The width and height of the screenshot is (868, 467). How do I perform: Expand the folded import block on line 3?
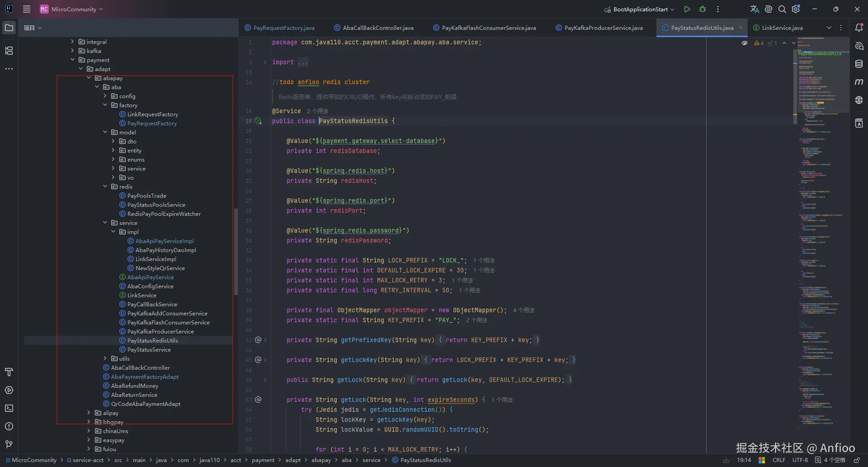[265, 62]
